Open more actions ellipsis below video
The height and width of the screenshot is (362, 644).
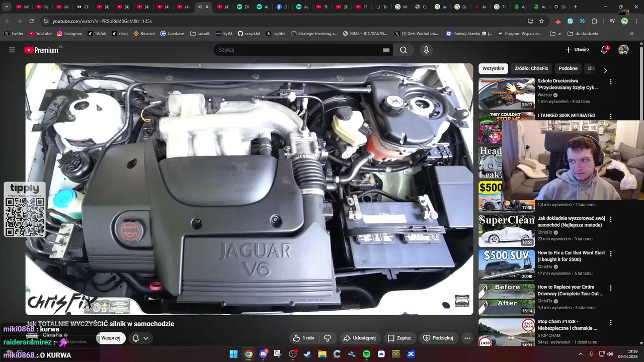coord(467,338)
